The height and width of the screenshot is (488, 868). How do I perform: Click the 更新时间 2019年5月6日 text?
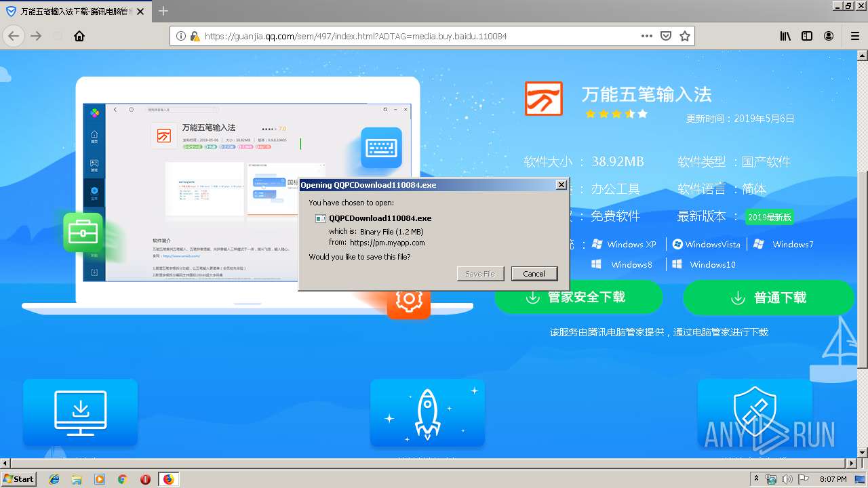point(740,119)
